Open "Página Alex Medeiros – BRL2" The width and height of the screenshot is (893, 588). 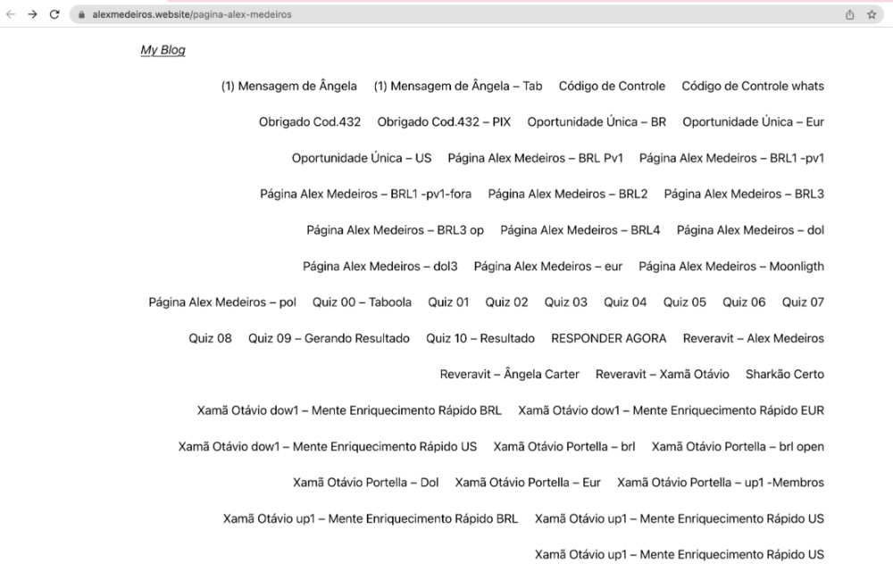click(x=568, y=195)
